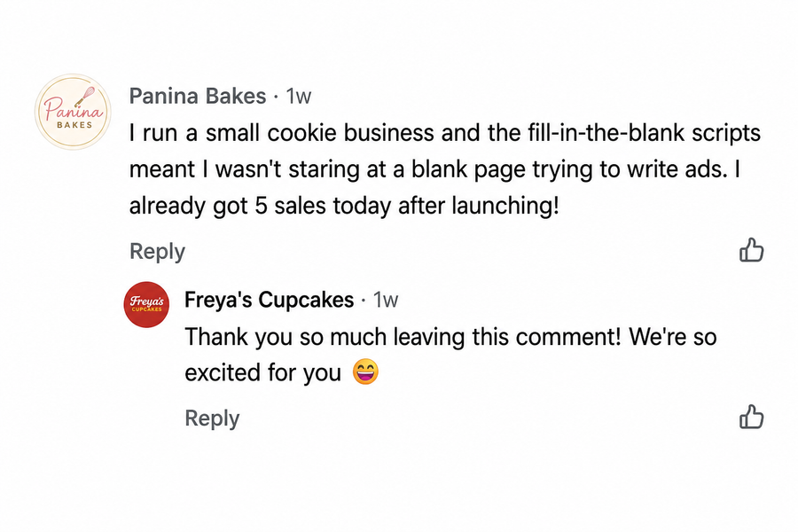This screenshot has width=798, height=532.
Task: Like the Panina Bakes comment
Action: coord(751,250)
